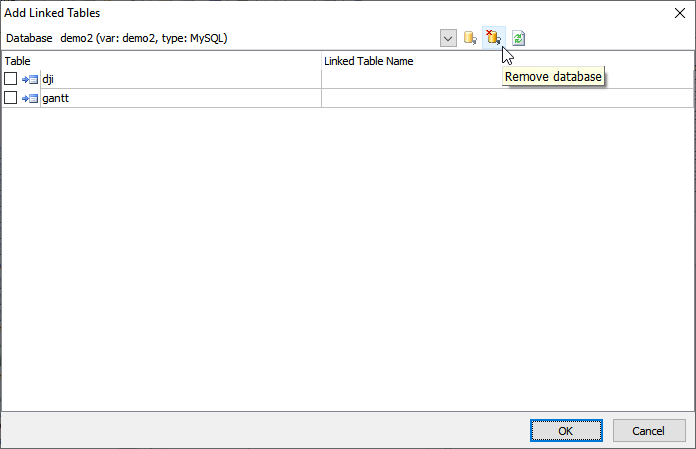Click the Linked Table Name column header
This screenshot has width=696, height=449.
(368, 61)
